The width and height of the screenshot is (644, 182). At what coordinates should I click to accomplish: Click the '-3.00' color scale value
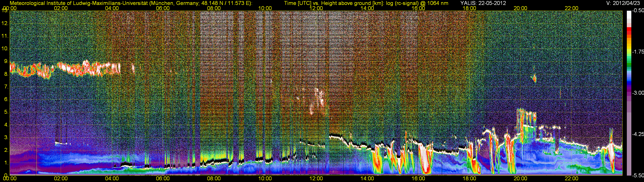point(638,93)
